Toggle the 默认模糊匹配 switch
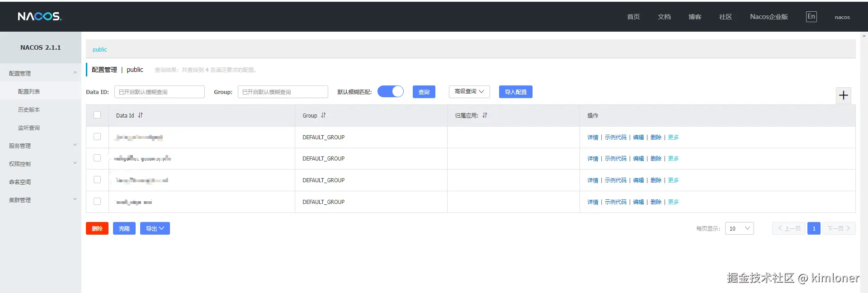 (391, 91)
